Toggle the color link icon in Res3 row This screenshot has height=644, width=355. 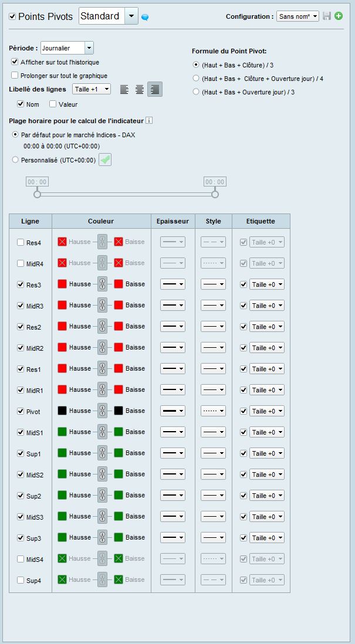(102, 284)
